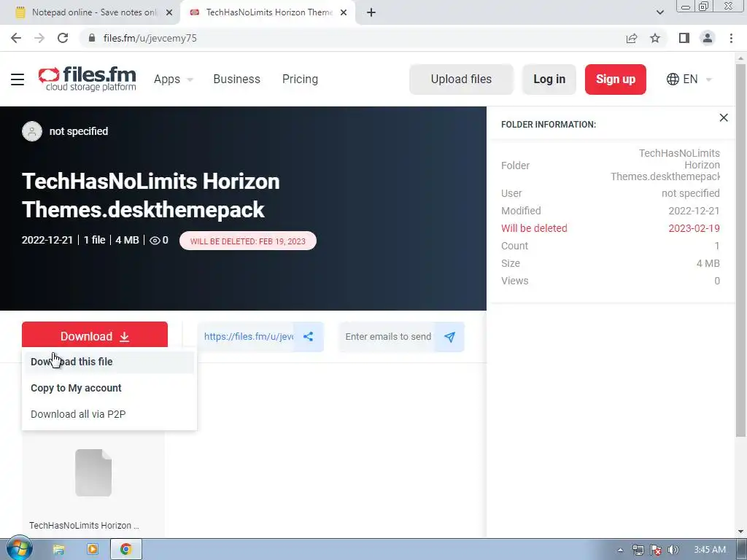Click the Upload files button
747x560 pixels.
[x=461, y=79]
